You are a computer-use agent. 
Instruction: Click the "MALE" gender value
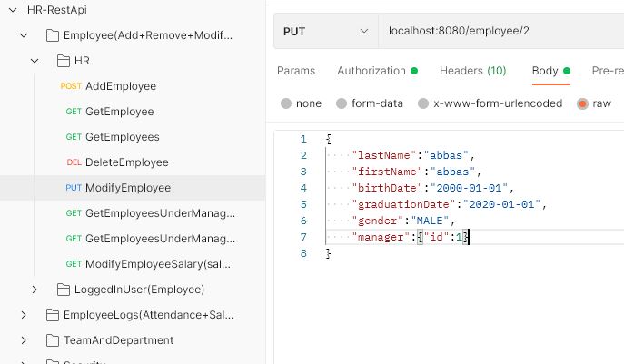coord(430,221)
